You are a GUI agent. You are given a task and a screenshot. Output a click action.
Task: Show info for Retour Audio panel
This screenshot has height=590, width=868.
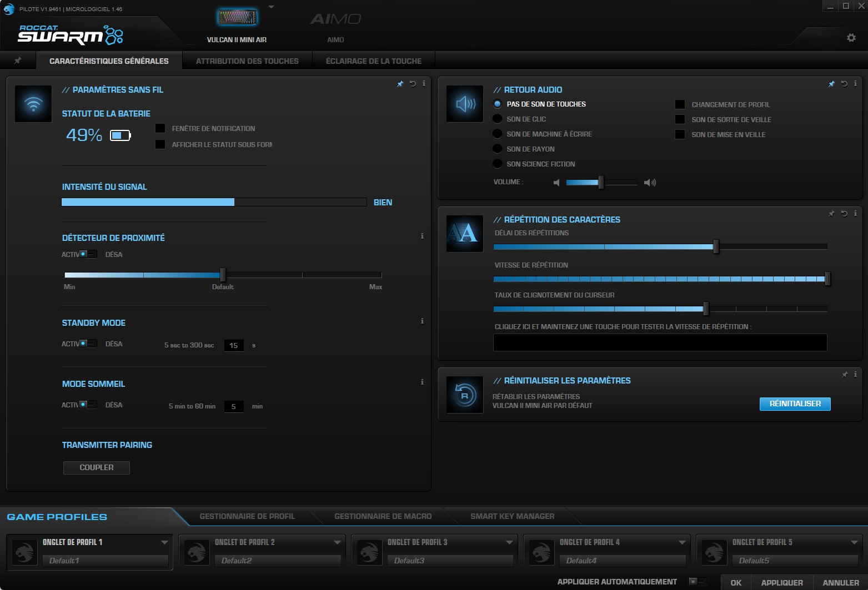click(x=855, y=84)
